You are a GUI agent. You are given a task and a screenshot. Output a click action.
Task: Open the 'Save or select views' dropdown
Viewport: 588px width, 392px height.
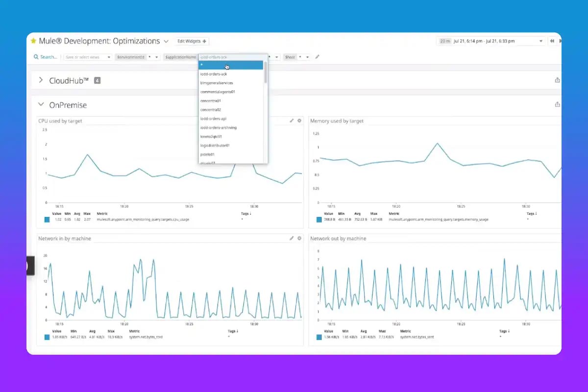[88, 57]
